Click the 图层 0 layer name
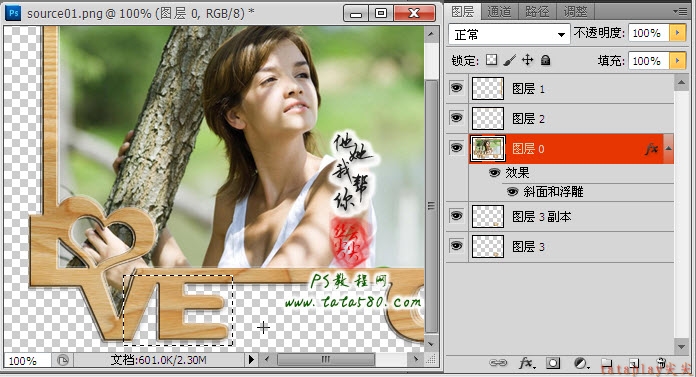Image resolution: width=696 pixels, height=377 pixels. click(528, 148)
